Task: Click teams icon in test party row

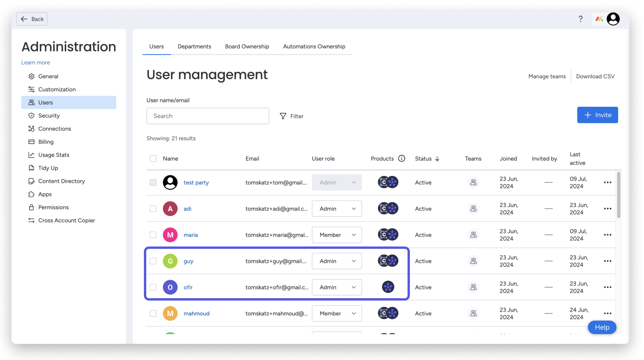Action: [473, 182]
